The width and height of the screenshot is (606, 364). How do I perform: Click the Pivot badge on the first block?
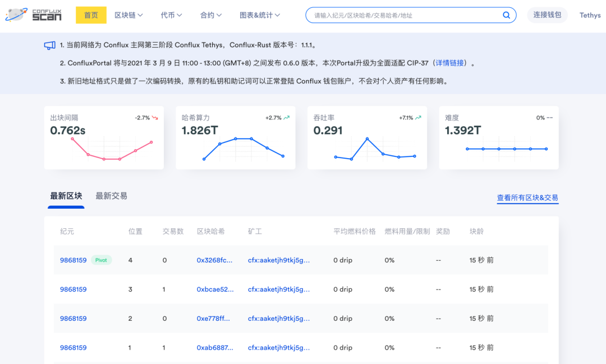pos(101,260)
